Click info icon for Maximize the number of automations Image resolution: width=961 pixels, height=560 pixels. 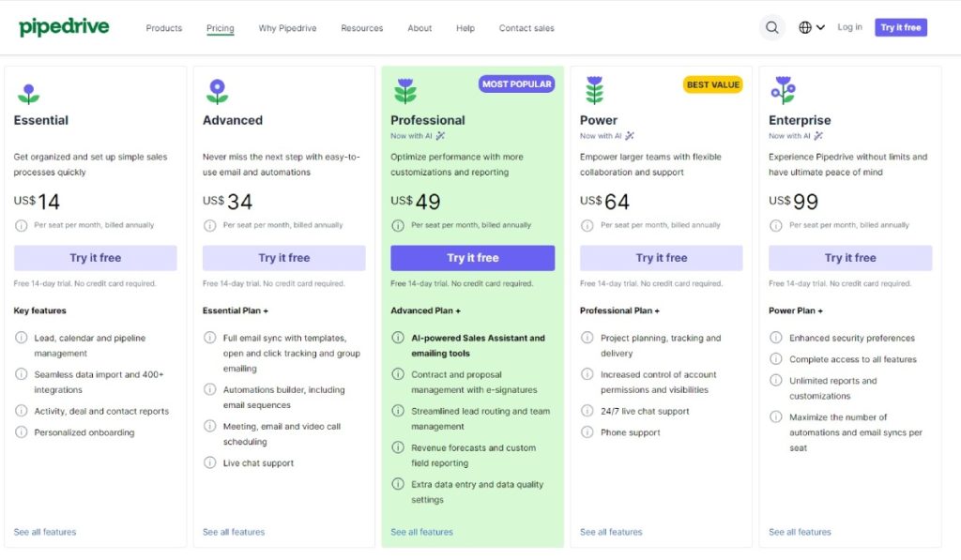[x=776, y=416]
